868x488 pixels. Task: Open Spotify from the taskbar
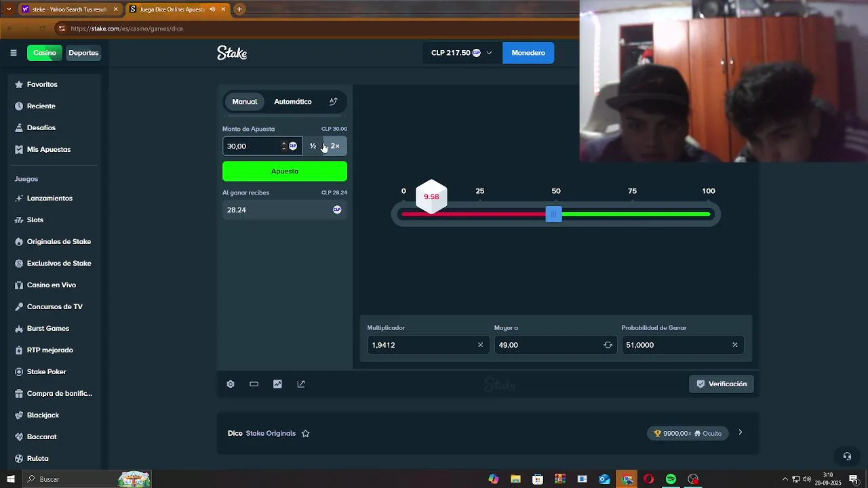(671, 479)
